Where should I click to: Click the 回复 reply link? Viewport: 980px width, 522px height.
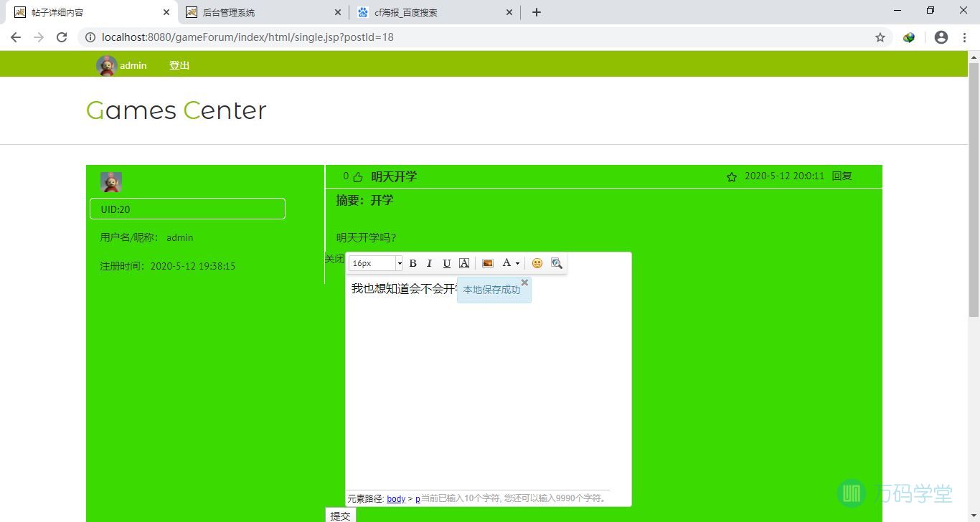click(x=842, y=176)
